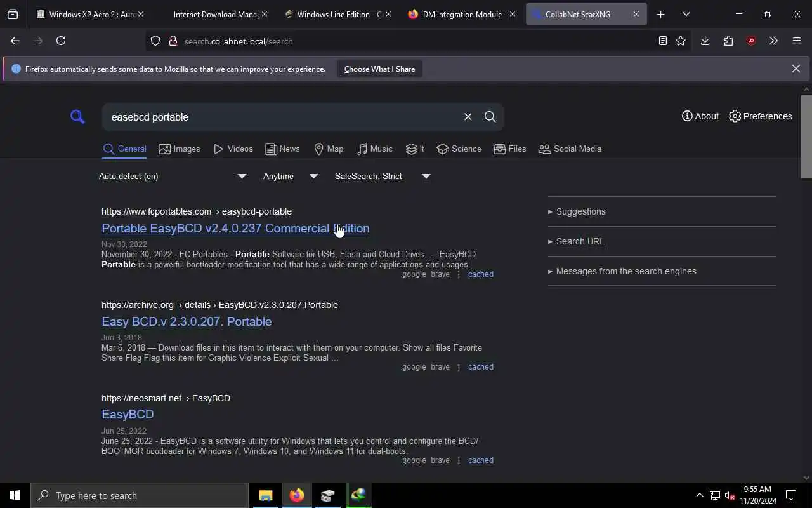The image size is (812, 508).
Task: Switch to It category tab
Action: click(415, 149)
